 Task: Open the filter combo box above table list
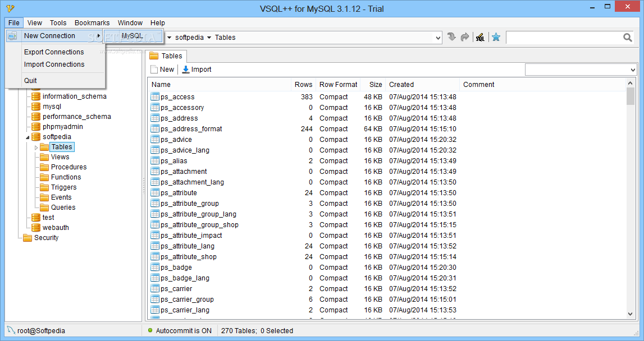click(581, 70)
